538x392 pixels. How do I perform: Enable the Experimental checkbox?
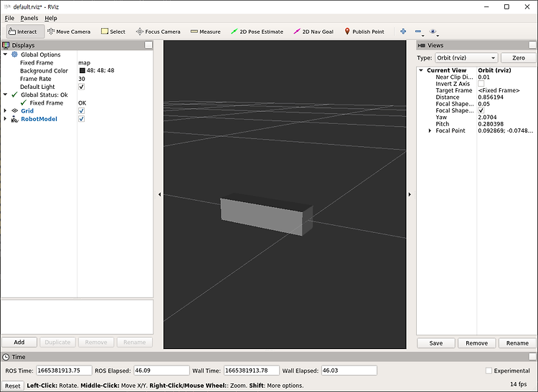click(489, 371)
